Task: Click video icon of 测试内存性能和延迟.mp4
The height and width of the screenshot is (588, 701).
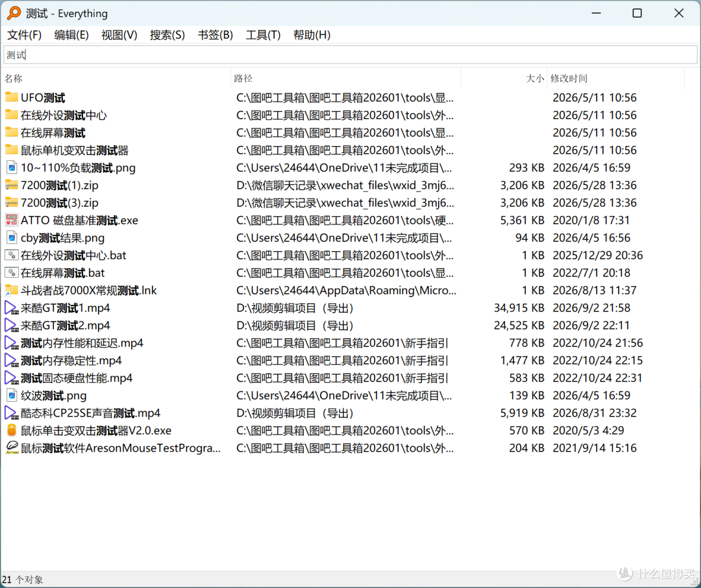Action: [x=12, y=343]
